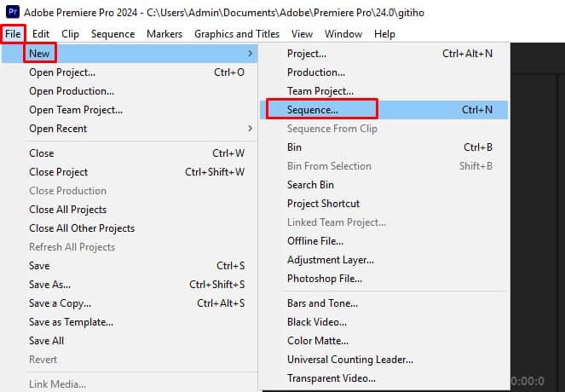Open the Sequence menu in menu bar
This screenshot has height=392, width=565.
112,34
